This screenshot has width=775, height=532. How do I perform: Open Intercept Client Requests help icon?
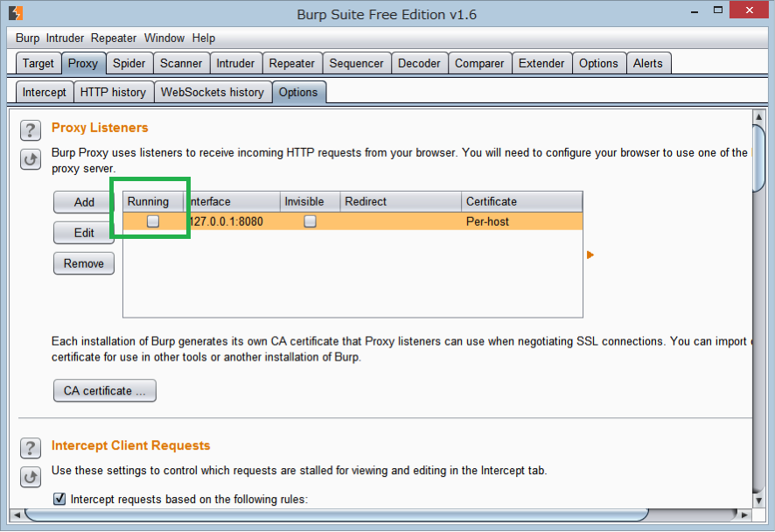pyautogui.click(x=30, y=448)
